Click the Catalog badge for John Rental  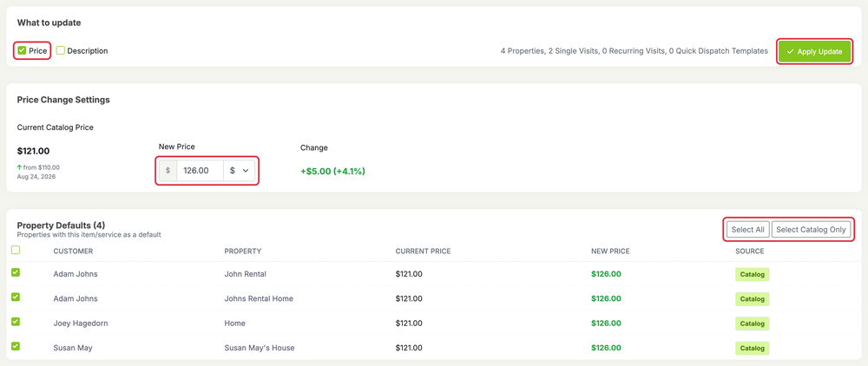click(752, 274)
